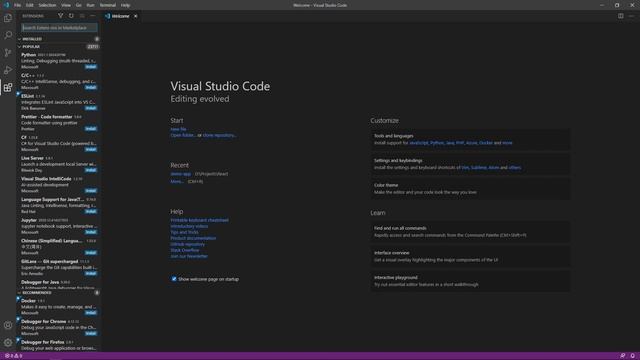Open the Go menu
This screenshot has width=640, height=360.
(78, 5)
